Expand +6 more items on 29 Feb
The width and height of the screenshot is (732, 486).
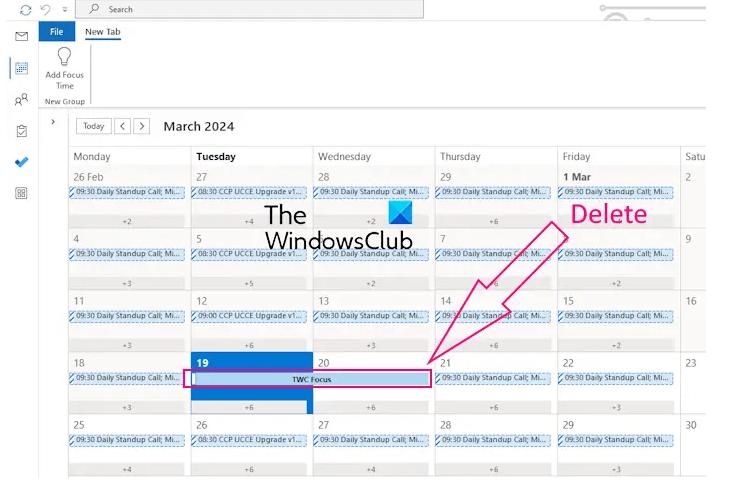coord(493,221)
